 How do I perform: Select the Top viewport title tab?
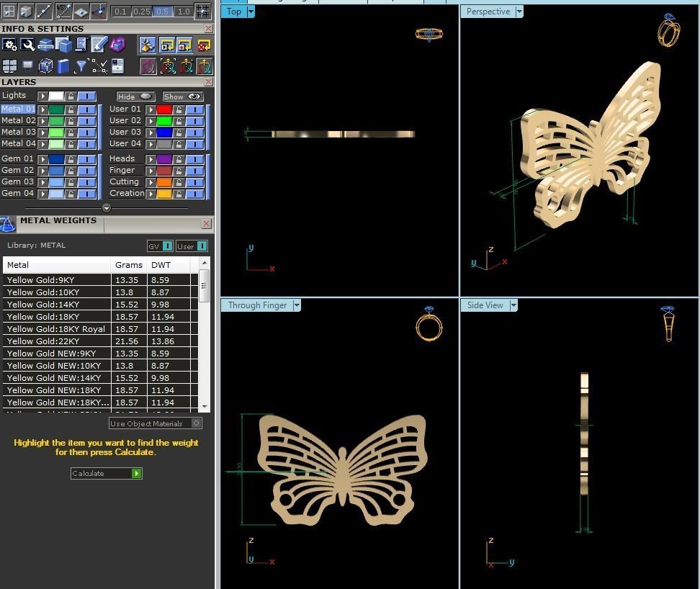(234, 12)
